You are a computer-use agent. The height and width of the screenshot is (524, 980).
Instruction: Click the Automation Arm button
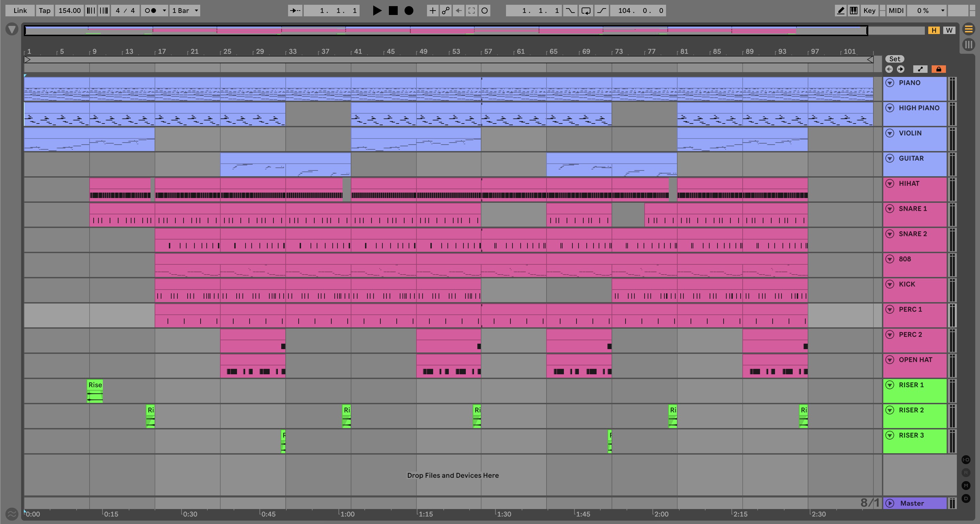click(445, 11)
